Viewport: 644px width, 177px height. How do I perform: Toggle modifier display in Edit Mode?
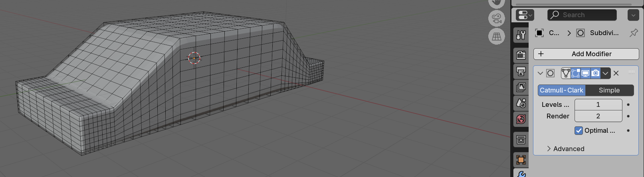[x=575, y=73]
